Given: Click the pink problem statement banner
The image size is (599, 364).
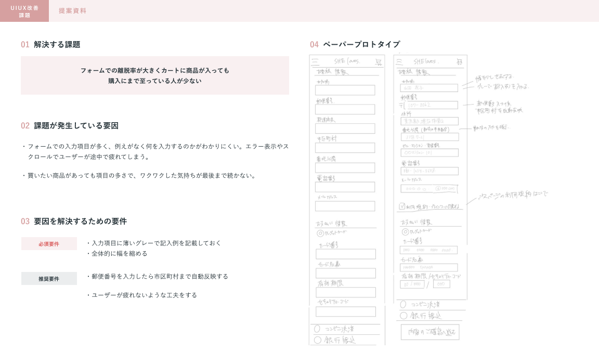Looking at the screenshot, I should point(154,75).
